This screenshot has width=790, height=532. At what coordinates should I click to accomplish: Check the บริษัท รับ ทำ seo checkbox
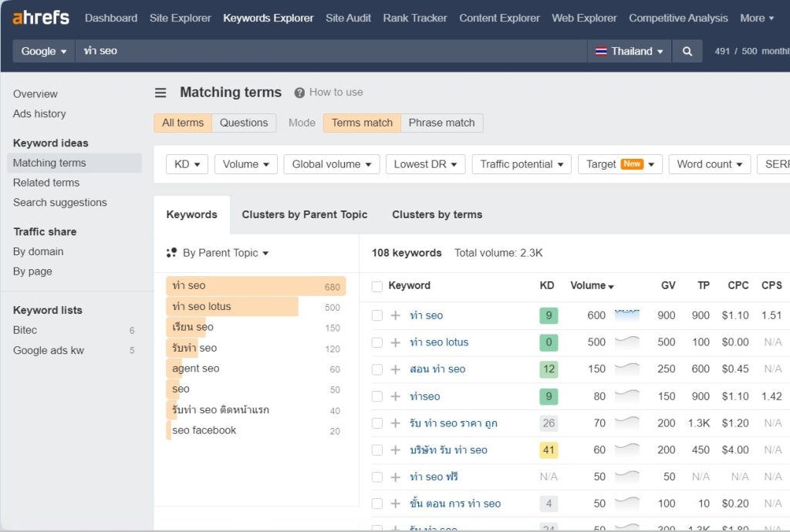[376, 450]
